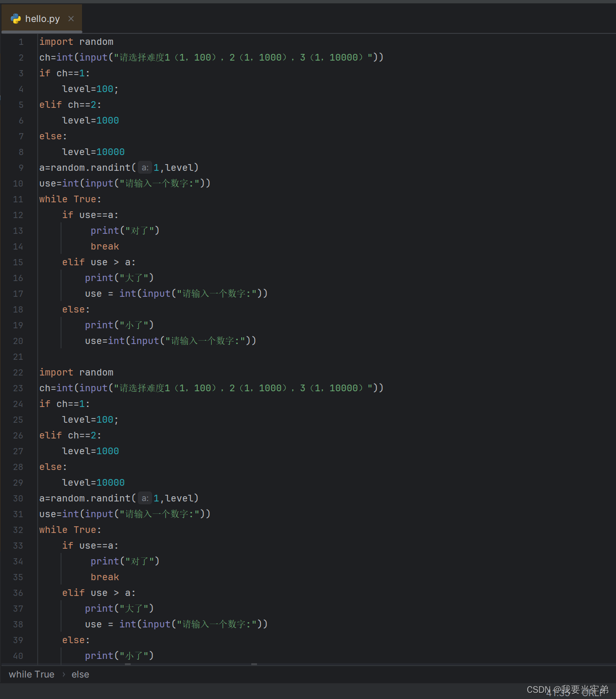Click the 'break' statement on line 35
Viewport: 616px width, 699px height.
[x=105, y=577]
